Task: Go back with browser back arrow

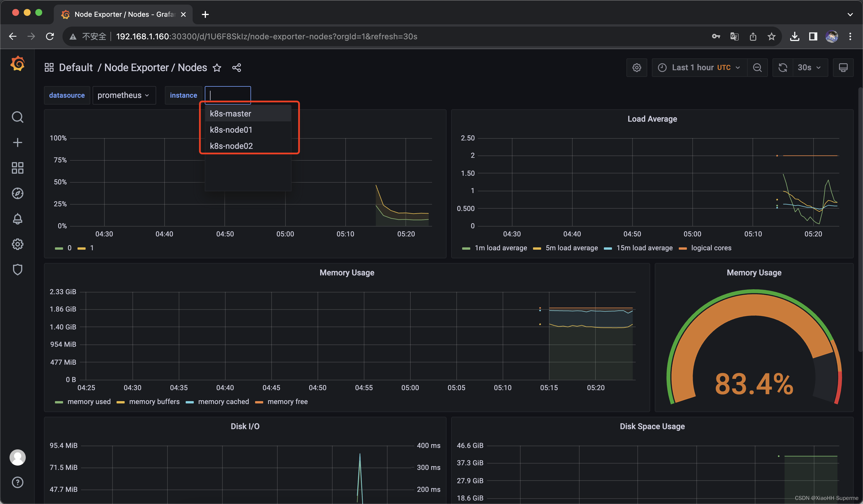Action: point(13,36)
